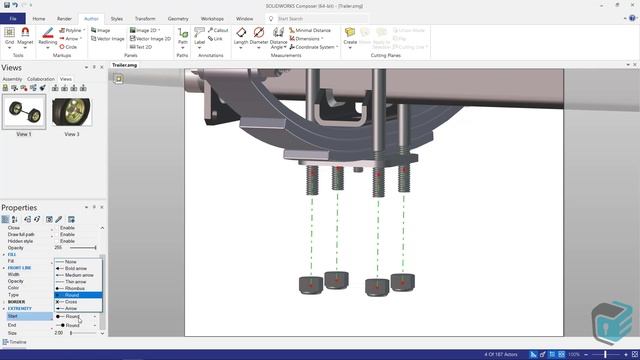Click the pencil icon in Properties toolbar
The width and height of the screenshot is (640, 360).
[x=59, y=219]
